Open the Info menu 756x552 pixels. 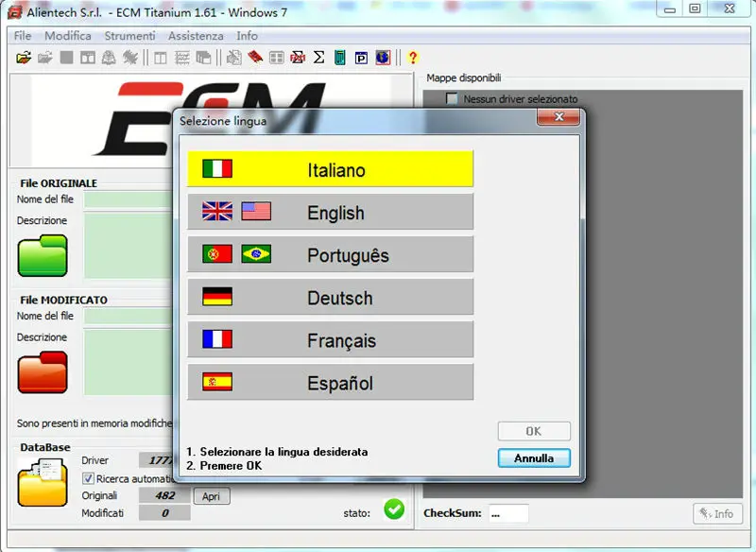point(247,36)
